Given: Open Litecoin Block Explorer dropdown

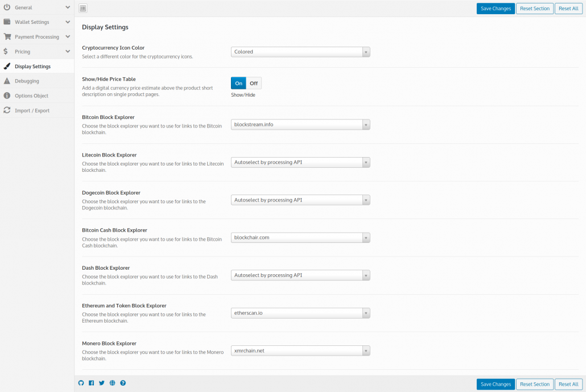Looking at the screenshot, I should tap(300, 162).
